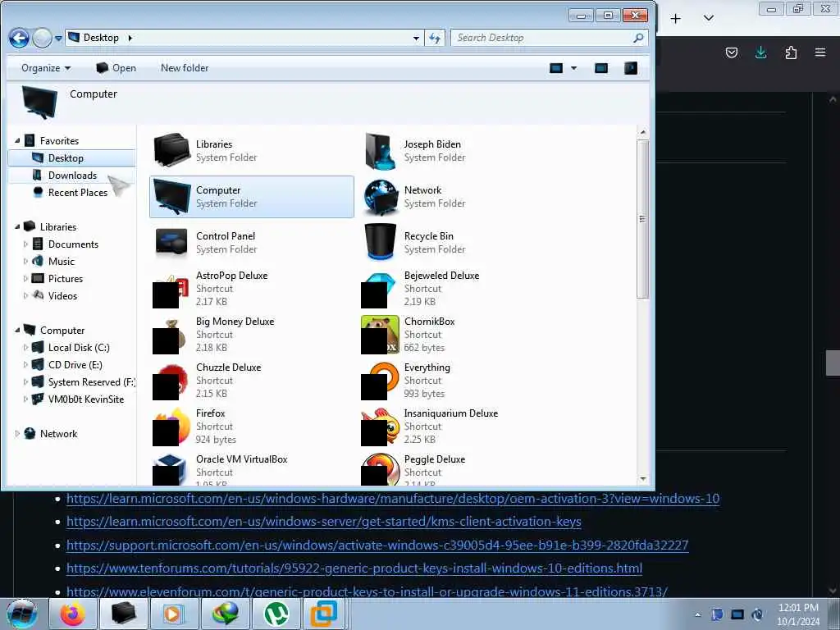The image size is (840, 630).
Task: Select the Firefox shortcut in file list
Action: point(252,427)
